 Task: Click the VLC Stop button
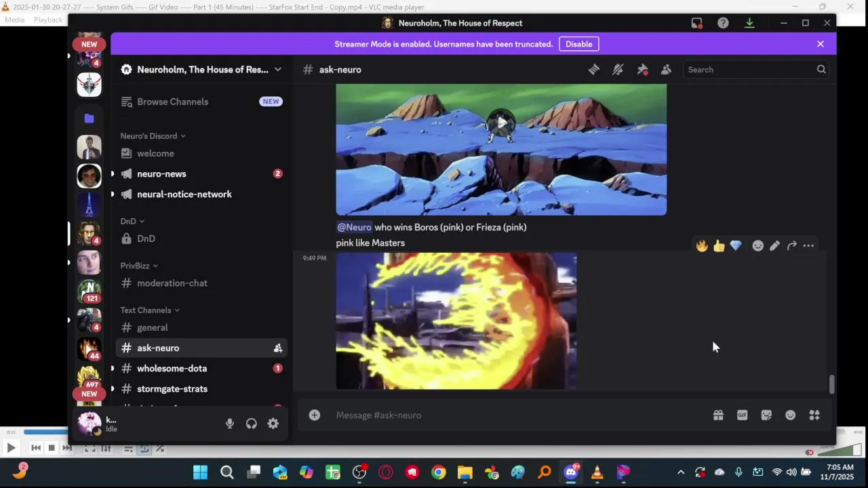click(x=52, y=447)
